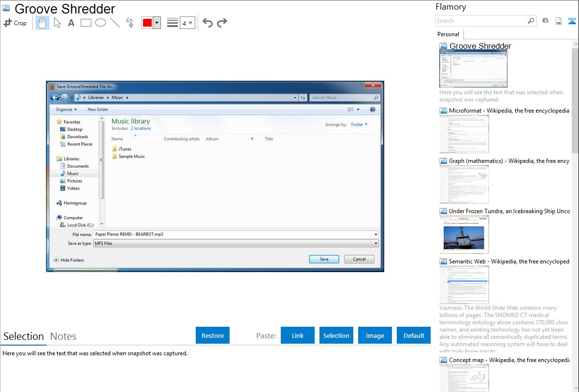This screenshot has width=579, height=392.
Task: Click the Paste Default button
Action: (414, 335)
